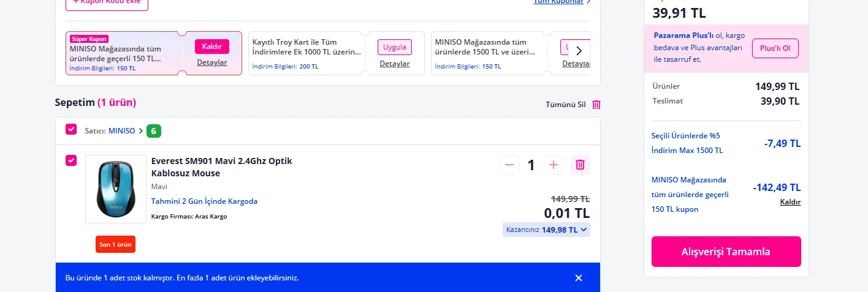Screen dimensions: 868x292
Task: Open the Everest mouse product thumbnail
Action: tap(116, 189)
